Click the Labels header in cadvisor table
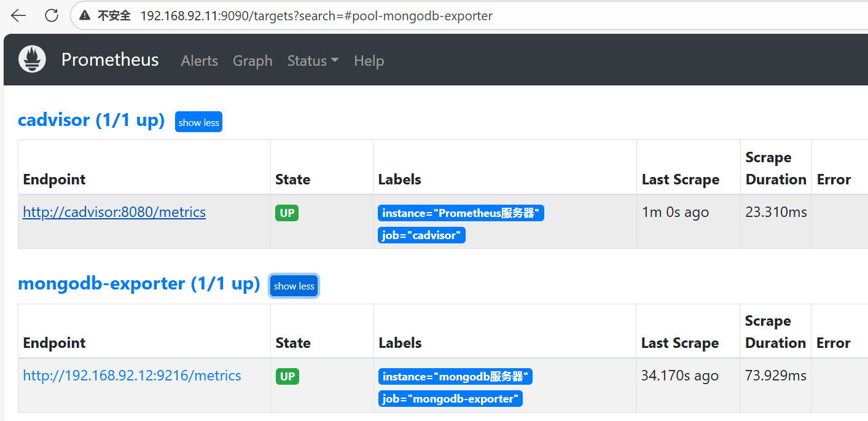The width and height of the screenshot is (868, 421). 399,179
